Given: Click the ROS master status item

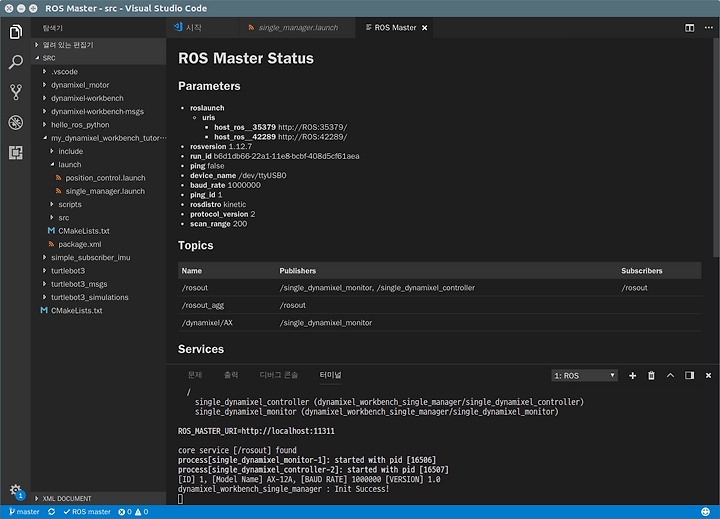Looking at the screenshot, I should (x=87, y=512).
